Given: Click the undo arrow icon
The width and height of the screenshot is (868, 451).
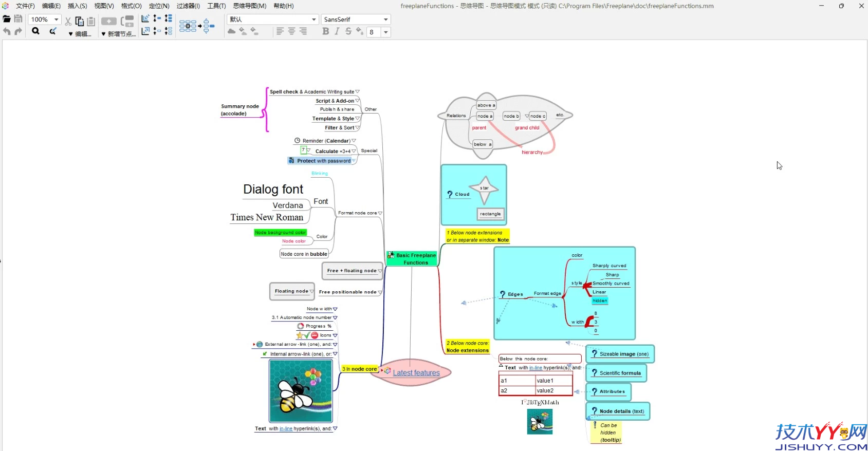Looking at the screenshot, I should (7, 31).
